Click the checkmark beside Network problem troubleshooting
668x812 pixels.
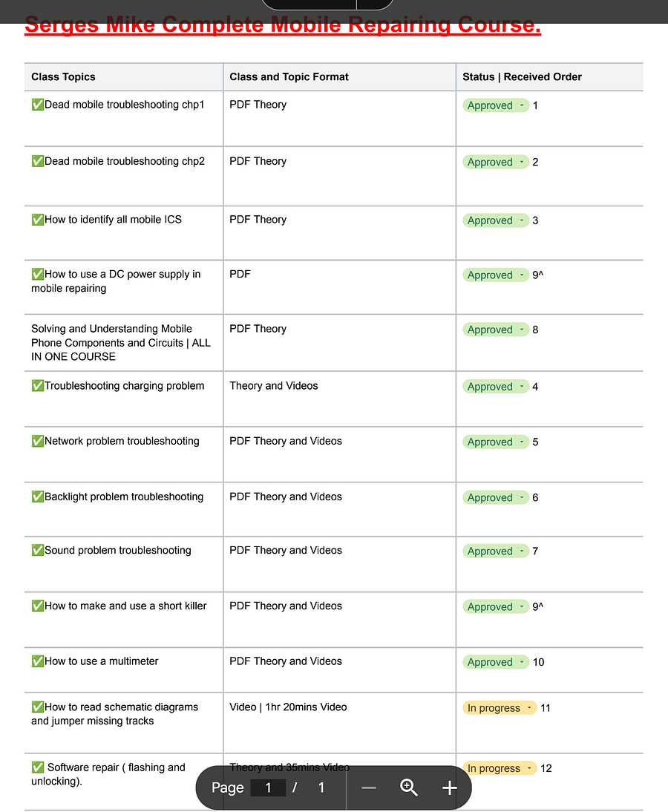coord(38,441)
